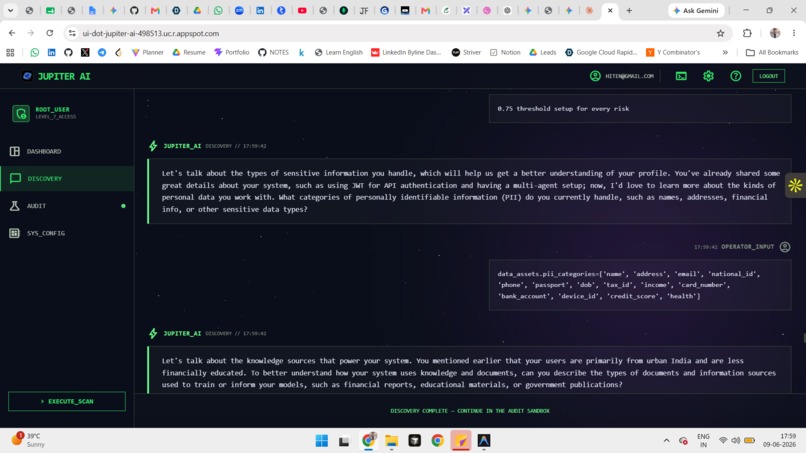Viewport: 806px width, 453px height.
Task: Switch to the GitHub browser tab
Action: [x=134, y=10]
